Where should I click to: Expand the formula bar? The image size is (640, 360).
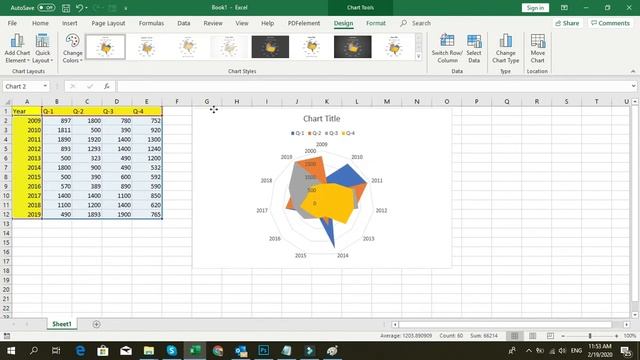633,86
